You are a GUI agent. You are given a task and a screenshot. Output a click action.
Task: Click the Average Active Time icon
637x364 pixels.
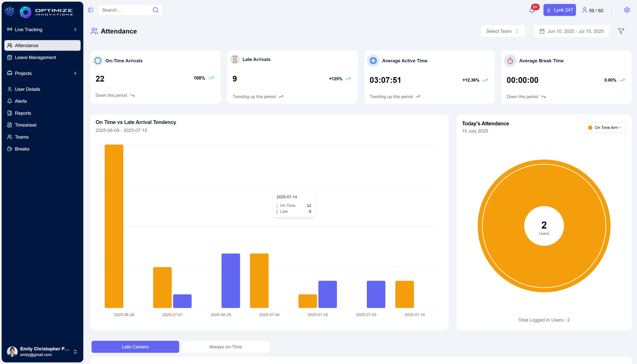pyautogui.click(x=373, y=61)
